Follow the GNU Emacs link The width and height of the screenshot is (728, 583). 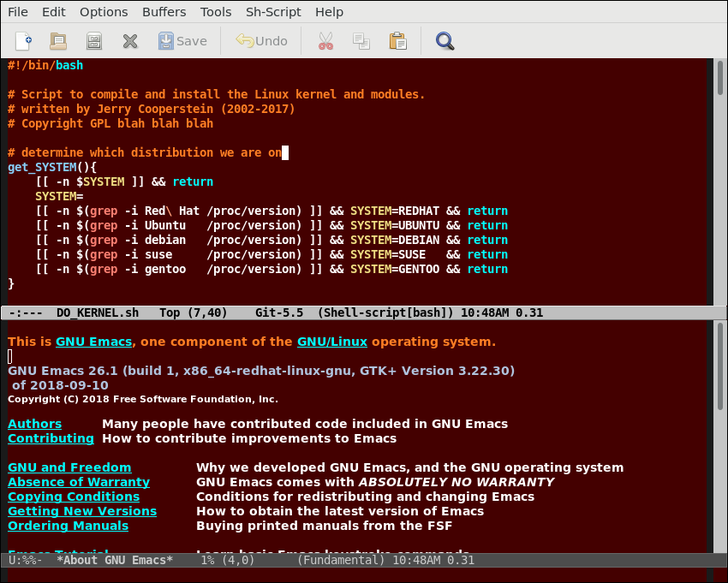(94, 342)
